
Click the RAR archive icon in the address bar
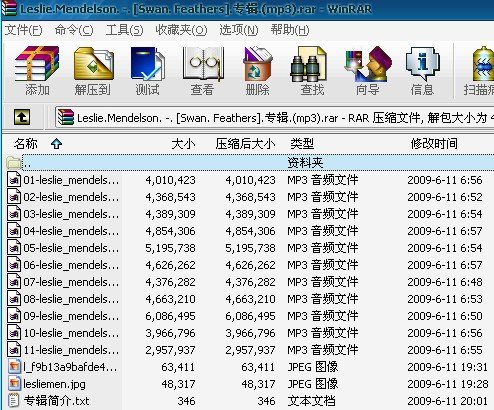(x=65, y=117)
